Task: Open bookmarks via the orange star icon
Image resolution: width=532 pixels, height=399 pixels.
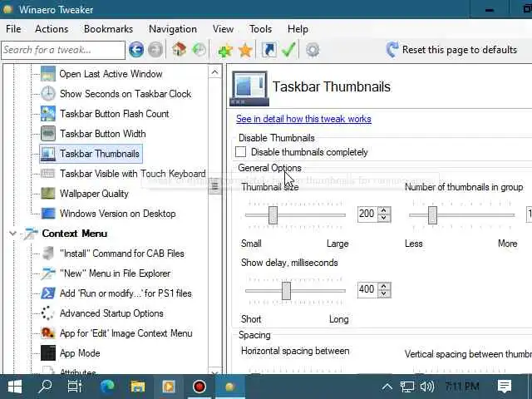Action: click(x=245, y=50)
